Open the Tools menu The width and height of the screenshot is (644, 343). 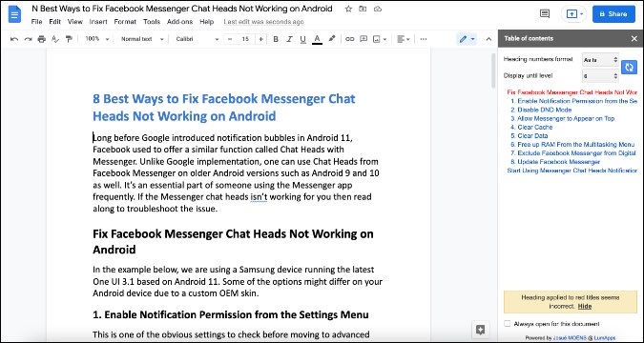tap(152, 22)
